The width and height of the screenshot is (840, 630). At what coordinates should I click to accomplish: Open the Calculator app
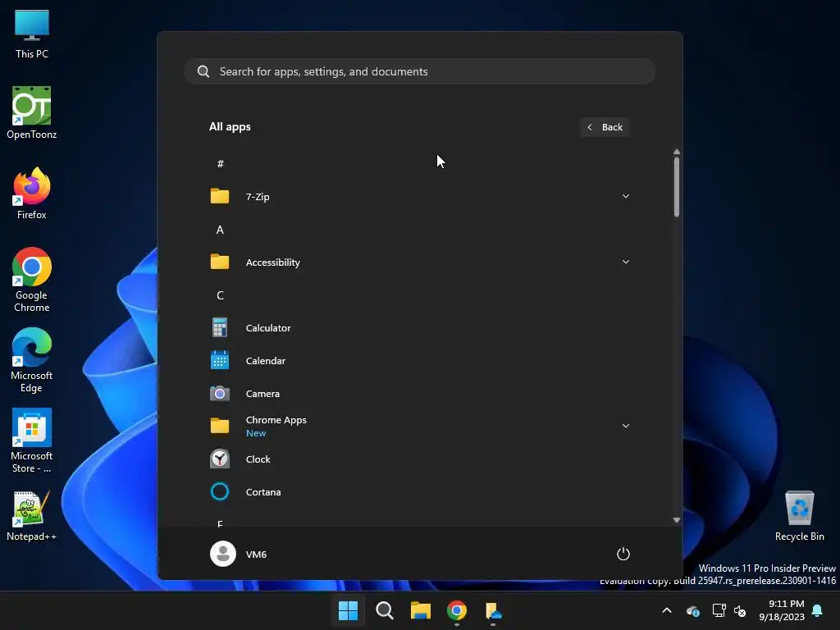[x=419, y=328]
